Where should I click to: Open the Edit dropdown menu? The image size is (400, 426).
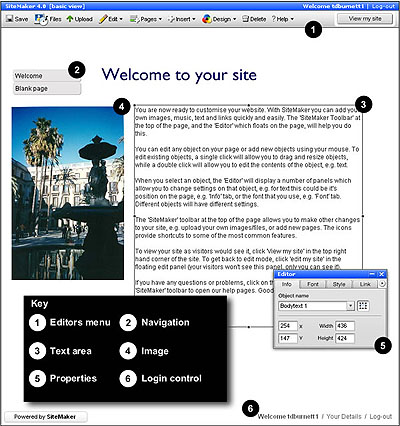pyautogui.click(x=111, y=19)
